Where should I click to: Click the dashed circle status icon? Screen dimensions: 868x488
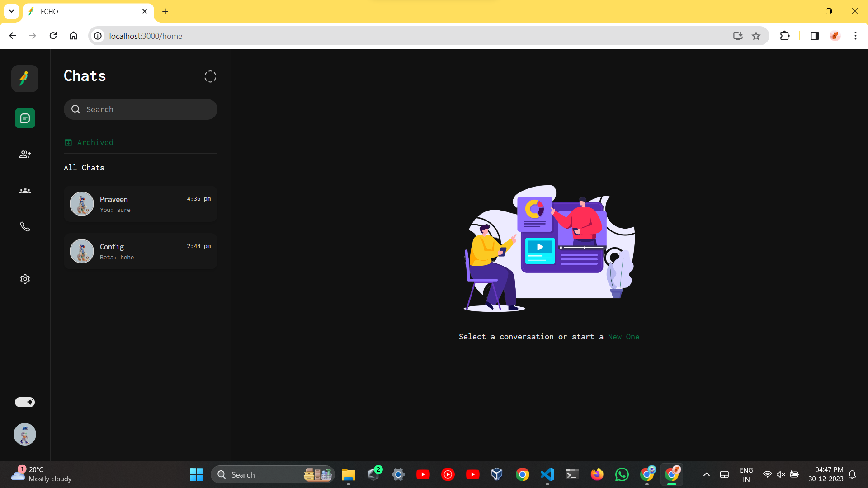[210, 76]
